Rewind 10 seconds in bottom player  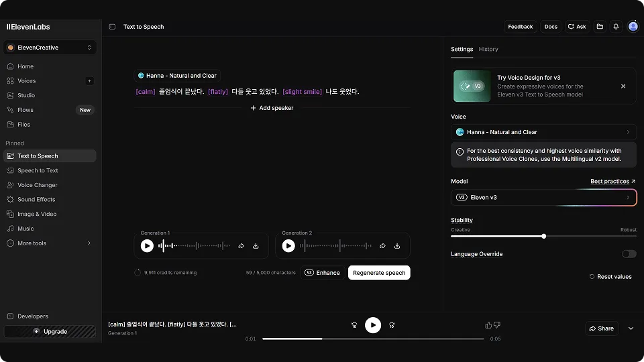click(x=354, y=325)
